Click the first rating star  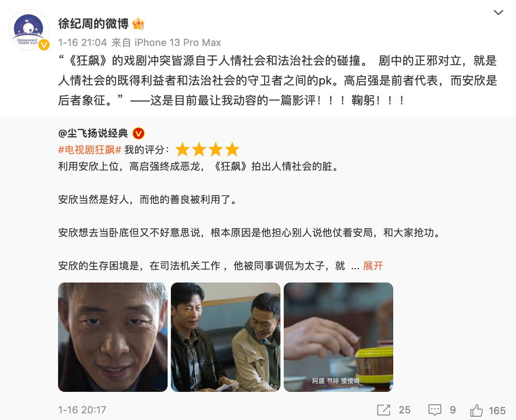coord(183,149)
